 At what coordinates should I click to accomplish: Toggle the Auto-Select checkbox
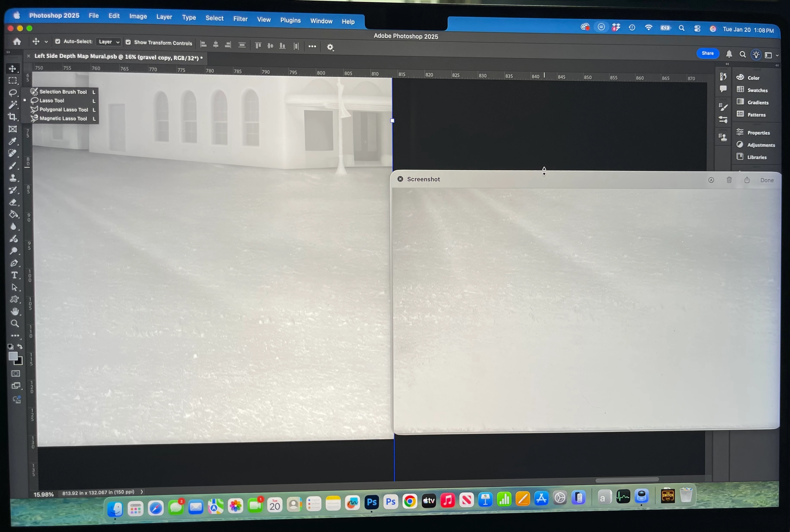point(58,41)
